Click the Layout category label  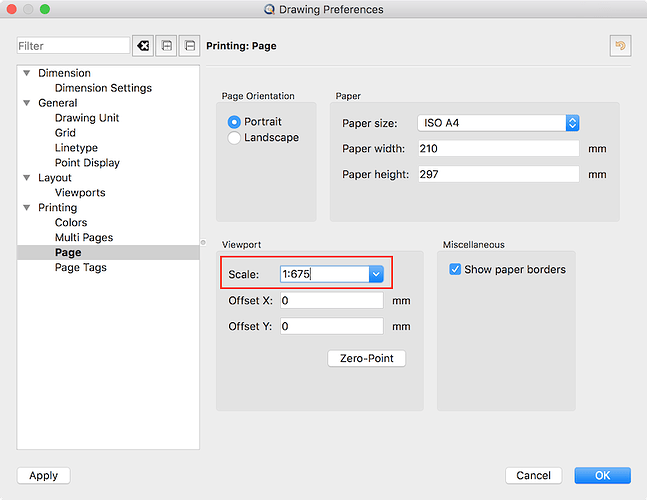pos(55,178)
